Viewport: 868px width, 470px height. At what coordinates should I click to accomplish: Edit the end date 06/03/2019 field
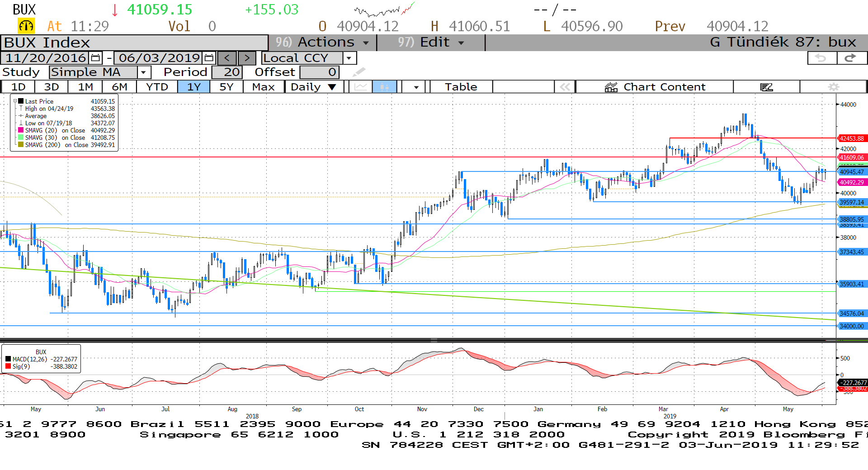pyautogui.click(x=159, y=58)
